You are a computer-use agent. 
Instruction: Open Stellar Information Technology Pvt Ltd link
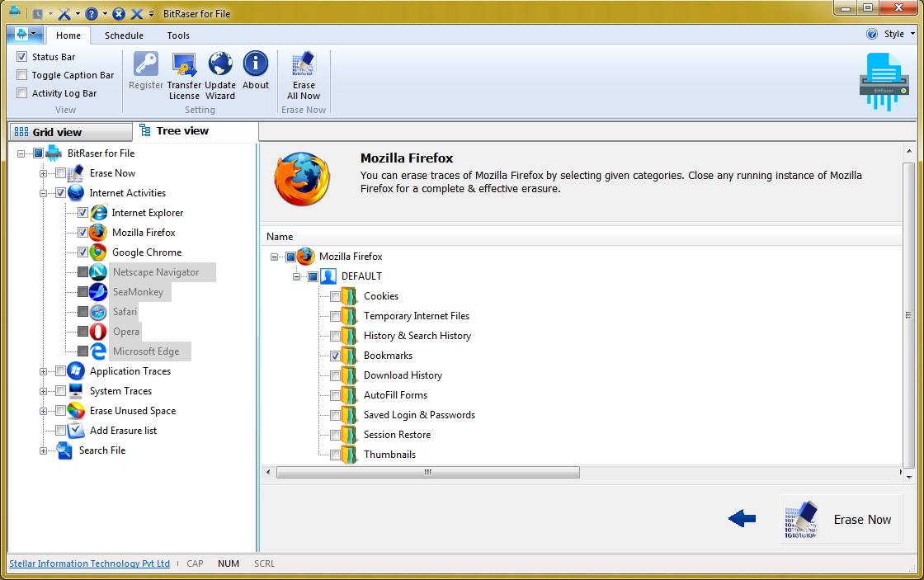tap(90, 563)
